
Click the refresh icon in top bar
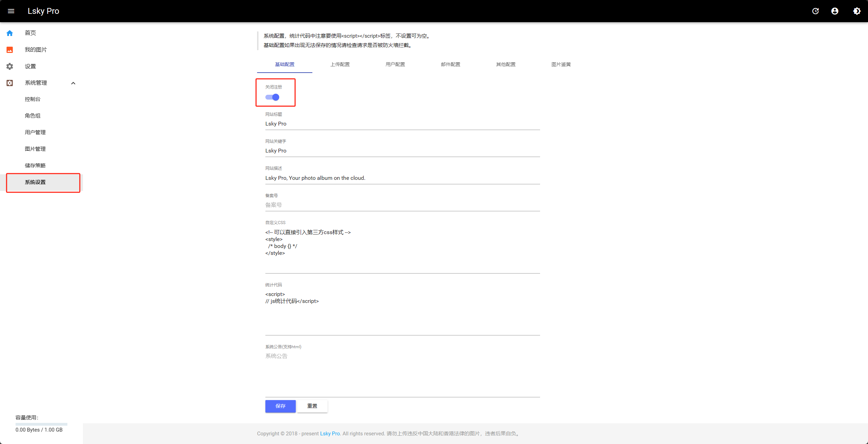(815, 11)
